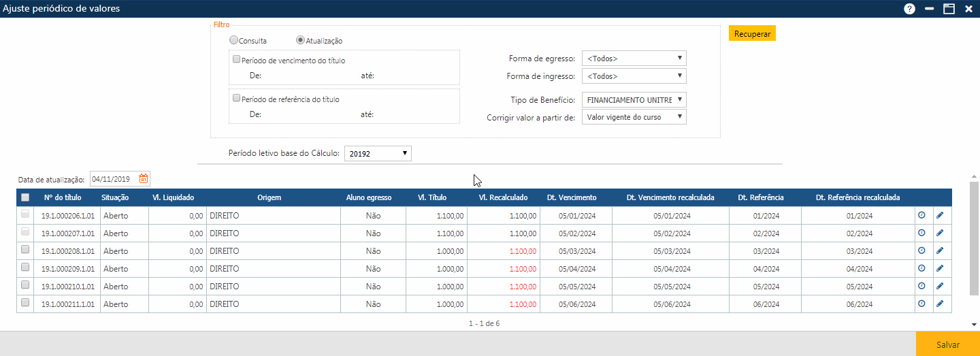Click the Recuperar button
The image size is (980, 356).
coord(752,33)
